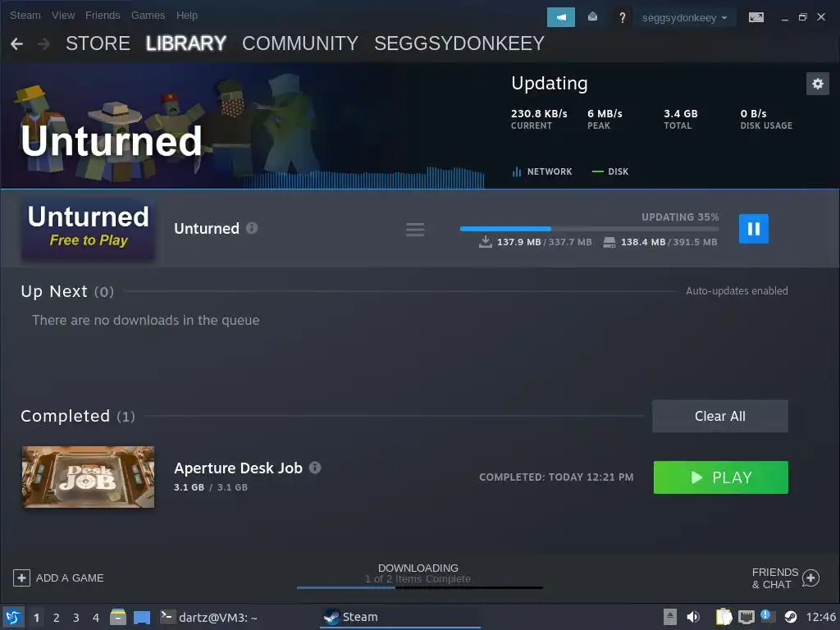Viewport: 840px width, 630px height.
Task: Switch to Big Picture mode icon
Action: coord(756,18)
